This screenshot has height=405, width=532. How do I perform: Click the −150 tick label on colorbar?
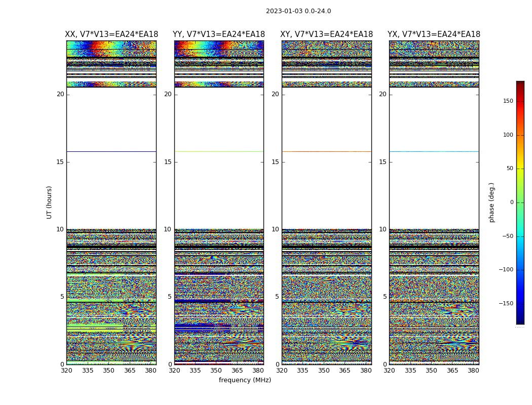pyautogui.click(x=506, y=303)
